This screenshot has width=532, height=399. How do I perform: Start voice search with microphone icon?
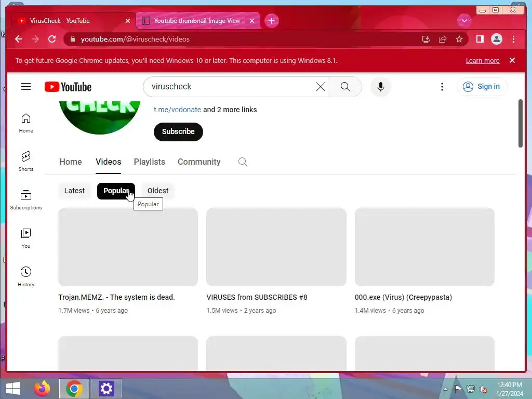coord(381,87)
